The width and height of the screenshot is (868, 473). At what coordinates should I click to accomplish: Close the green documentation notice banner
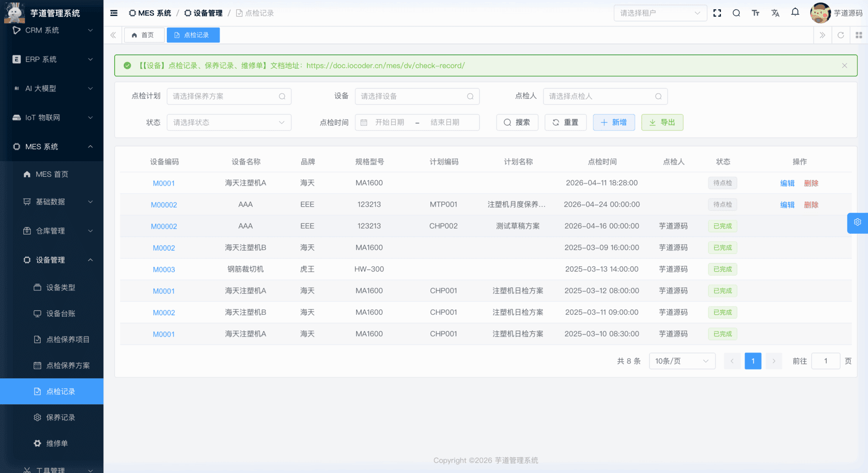pyautogui.click(x=844, y=65)
